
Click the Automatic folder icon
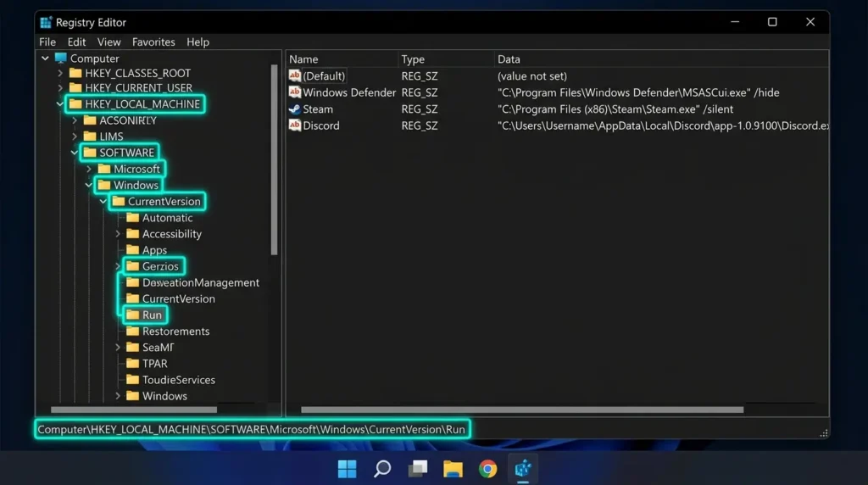(x=133, y=218)
